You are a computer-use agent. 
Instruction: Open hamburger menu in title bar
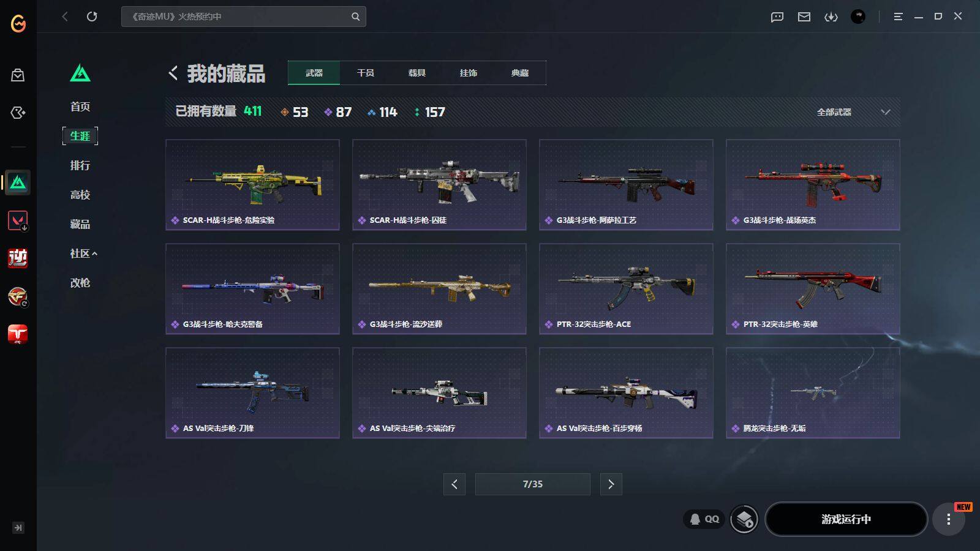[898, 17]
